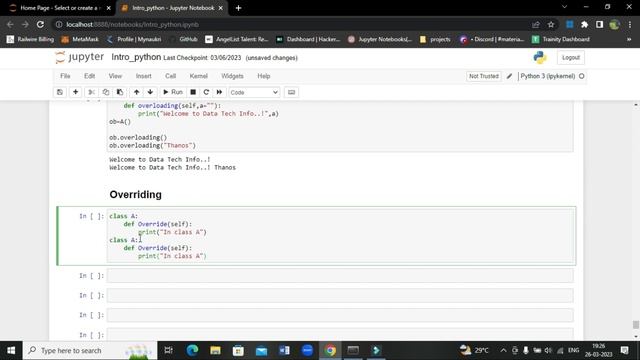
Task: Click the Jupyter logo
Action: (x=80, y=57)
